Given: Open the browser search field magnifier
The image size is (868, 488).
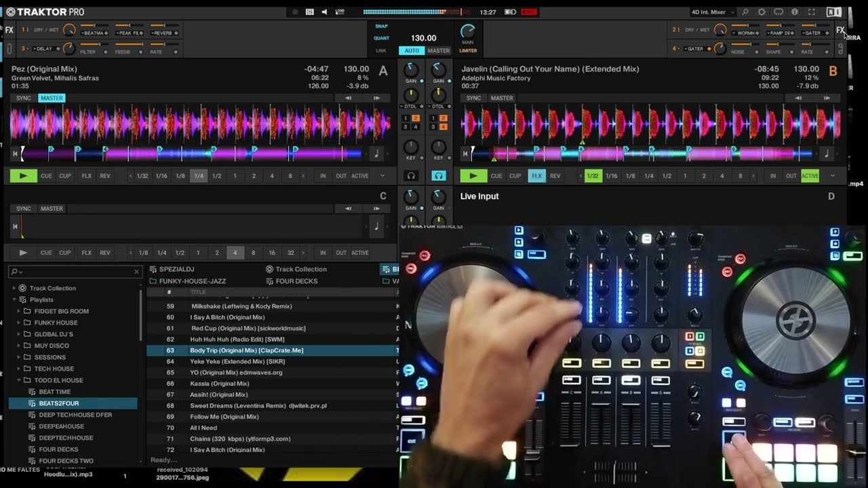Looking at the screenshot, I should [14, 272].
